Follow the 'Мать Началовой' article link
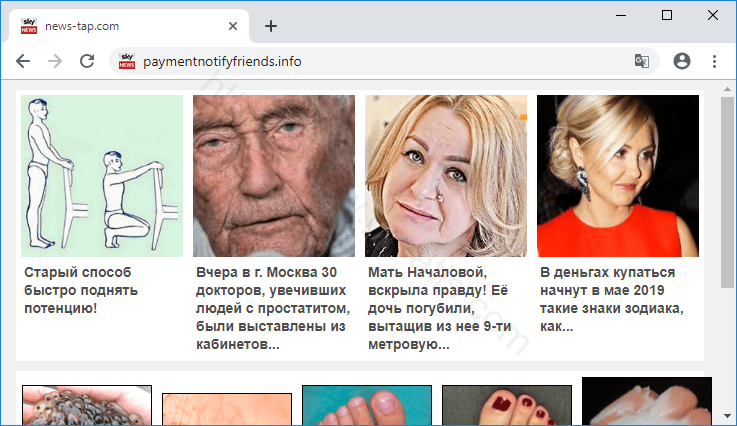 (x=441, y=308)
